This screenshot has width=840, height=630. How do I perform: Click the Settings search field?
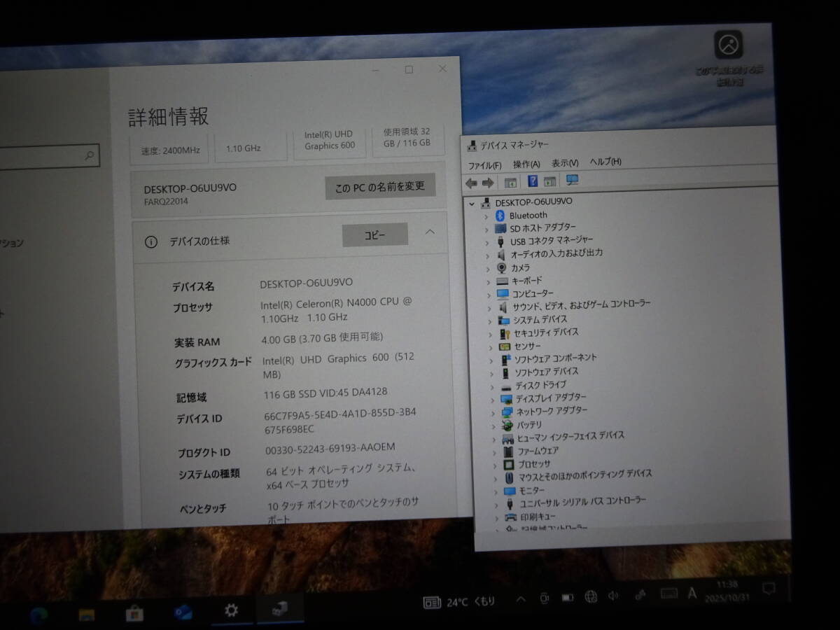tap(49, 157)
